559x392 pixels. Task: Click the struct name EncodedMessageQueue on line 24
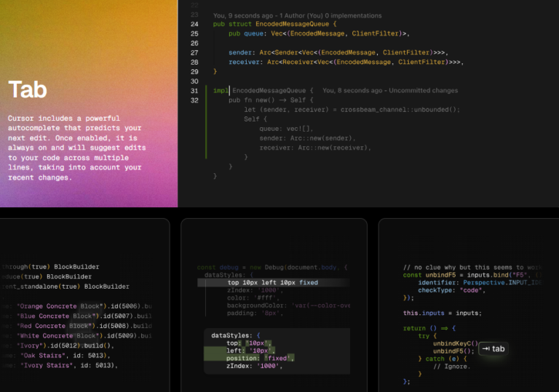292,24
